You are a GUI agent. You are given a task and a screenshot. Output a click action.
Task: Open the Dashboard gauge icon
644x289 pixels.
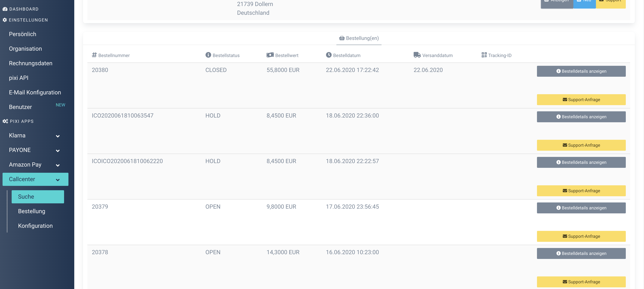5,9
